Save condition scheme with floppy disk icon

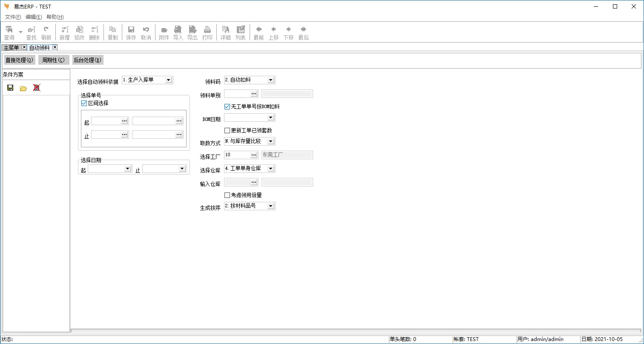pyautogui.click(x=10, y=88)
